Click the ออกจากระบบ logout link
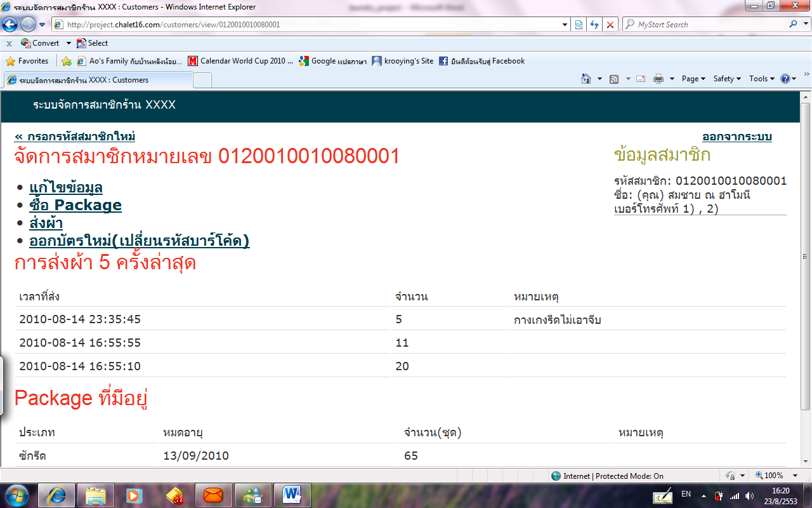 point(737,137)
